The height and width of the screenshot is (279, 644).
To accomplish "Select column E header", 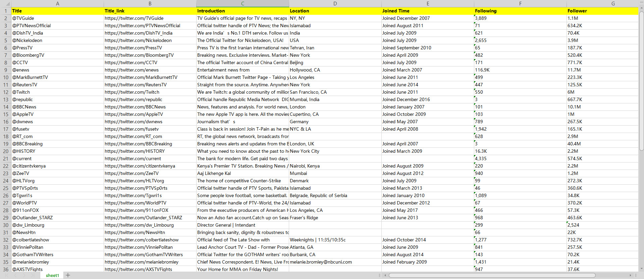I will 428,3.
